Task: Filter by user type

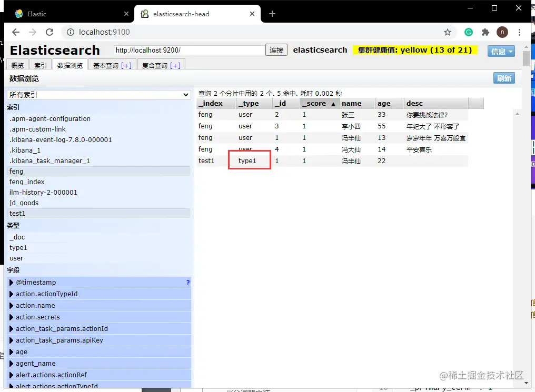Action: [98, 258]
